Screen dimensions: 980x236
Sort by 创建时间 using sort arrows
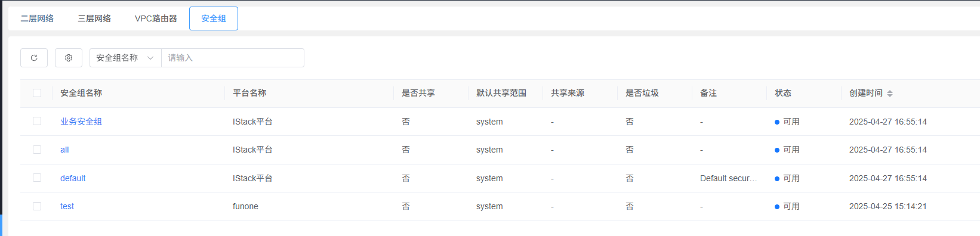pos(890,94)
